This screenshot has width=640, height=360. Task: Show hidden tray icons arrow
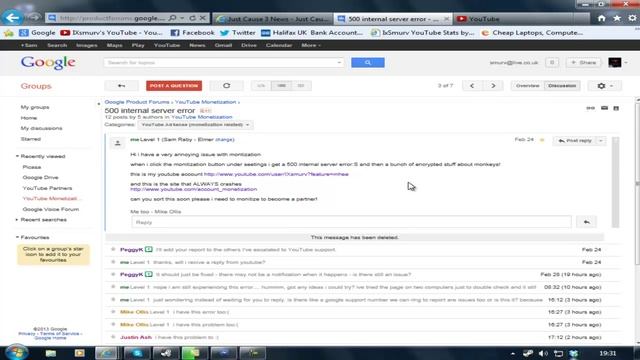tap(513, 353)
